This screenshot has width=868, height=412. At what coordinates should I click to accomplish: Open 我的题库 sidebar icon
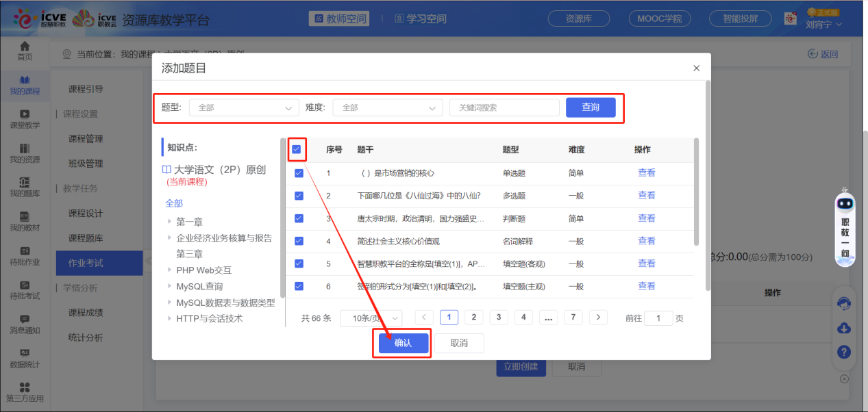coord(25,187)
